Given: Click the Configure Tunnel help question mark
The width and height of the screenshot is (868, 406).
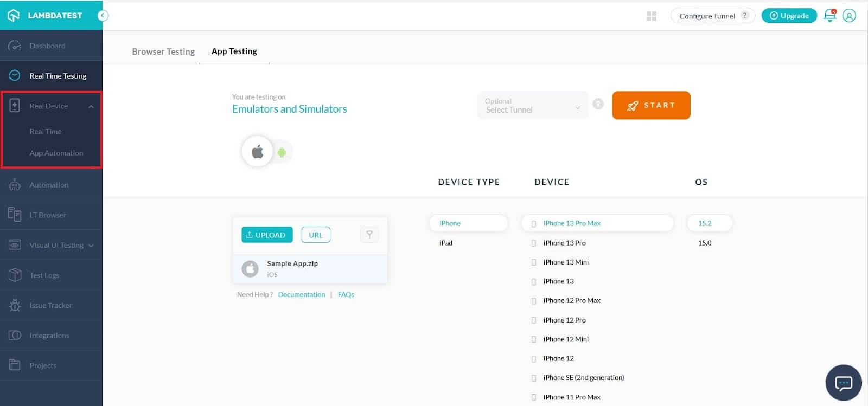Looking at the screenshot, I should (745, 15).
